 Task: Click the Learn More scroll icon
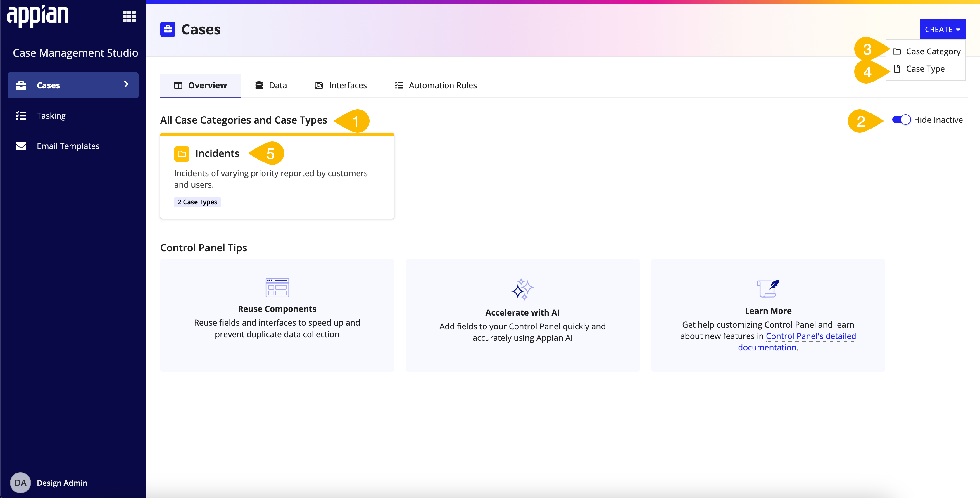(768, 288)
